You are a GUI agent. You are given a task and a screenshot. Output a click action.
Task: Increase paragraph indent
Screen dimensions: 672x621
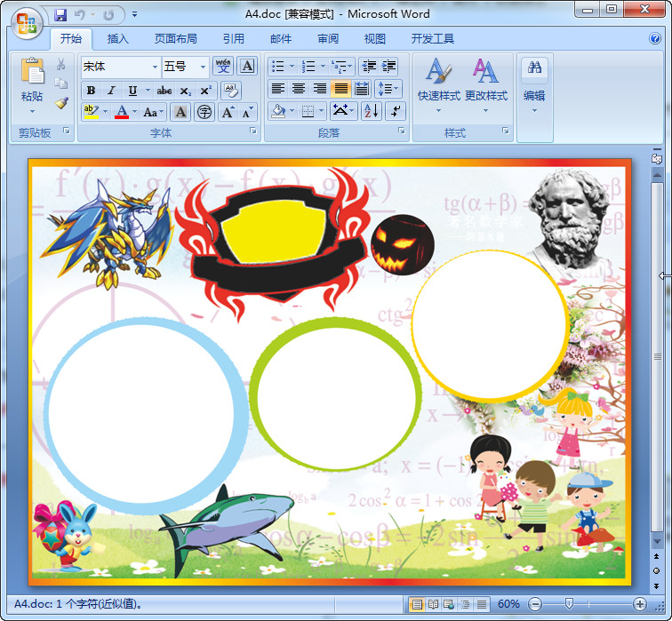(388, 67)
